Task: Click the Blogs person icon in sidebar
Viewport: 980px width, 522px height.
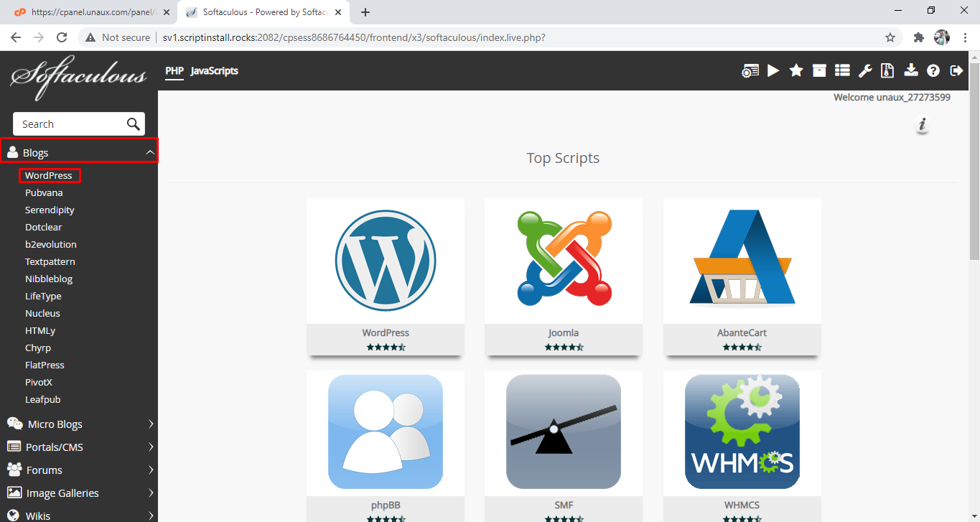Action: 12,152
